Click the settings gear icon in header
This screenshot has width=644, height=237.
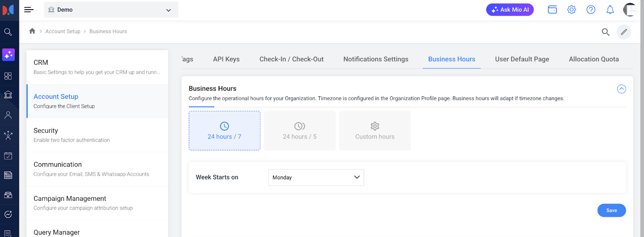[x=571, y=10]
